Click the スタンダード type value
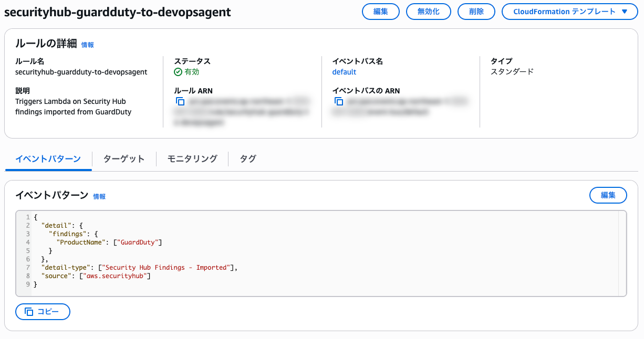 pyautogui.click(x=512, y=72)
